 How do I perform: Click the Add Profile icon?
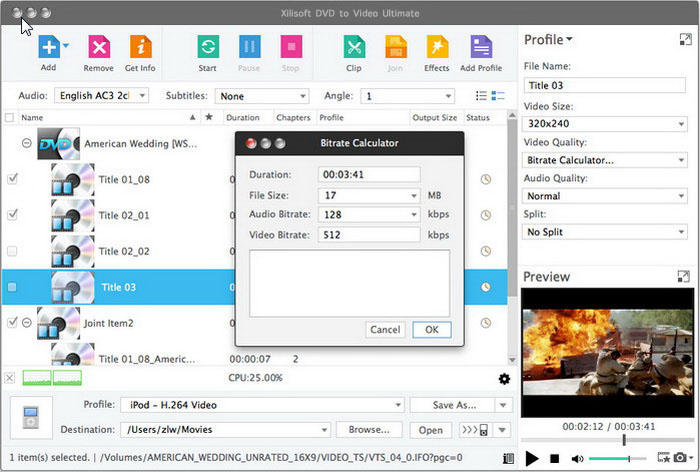(x=481, y=48)
